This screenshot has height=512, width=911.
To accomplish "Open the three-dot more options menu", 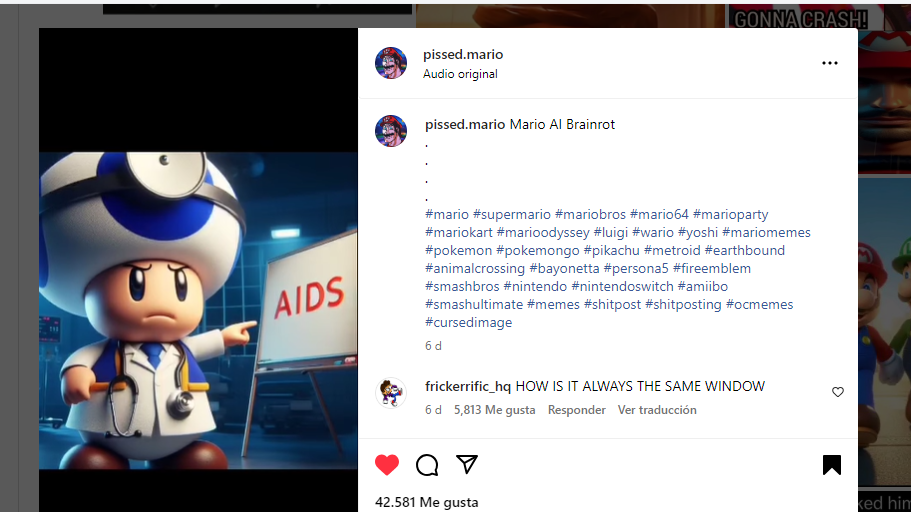I will click(830, 63).
